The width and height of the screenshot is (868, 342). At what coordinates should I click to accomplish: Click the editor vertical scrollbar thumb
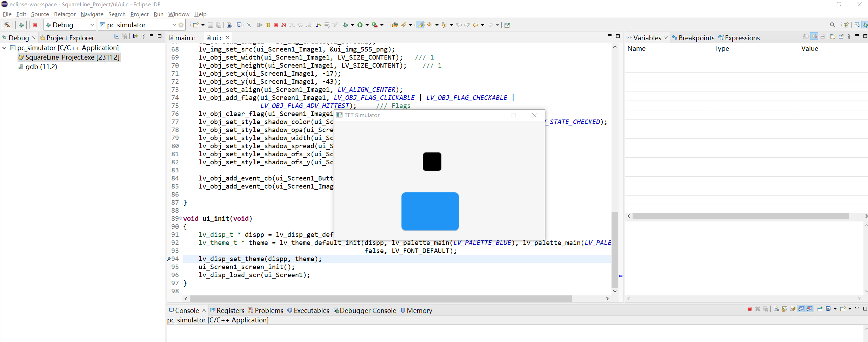[615, 249]
